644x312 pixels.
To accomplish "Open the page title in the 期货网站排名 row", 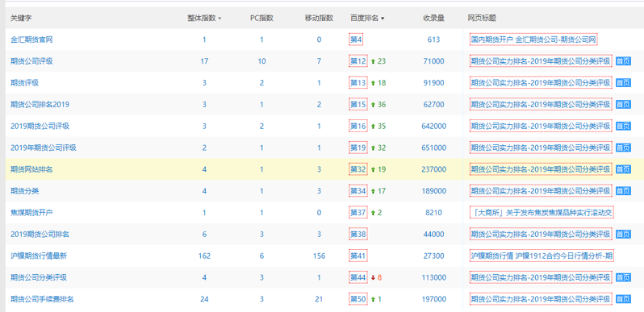I will pyautogui.click(x=541, y=169).
